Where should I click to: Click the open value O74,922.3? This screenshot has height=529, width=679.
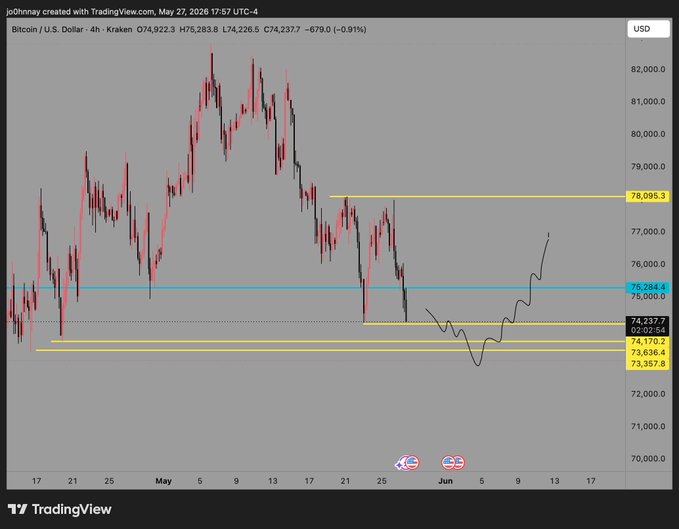155,29
